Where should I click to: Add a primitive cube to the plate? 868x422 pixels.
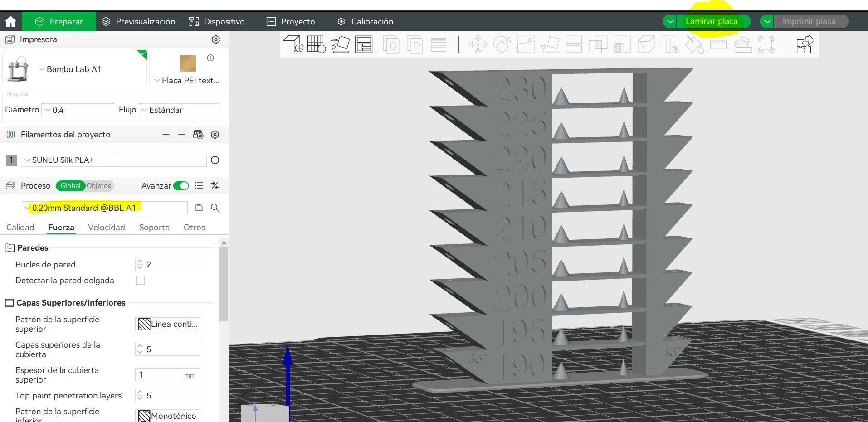(x=293, y=44)
